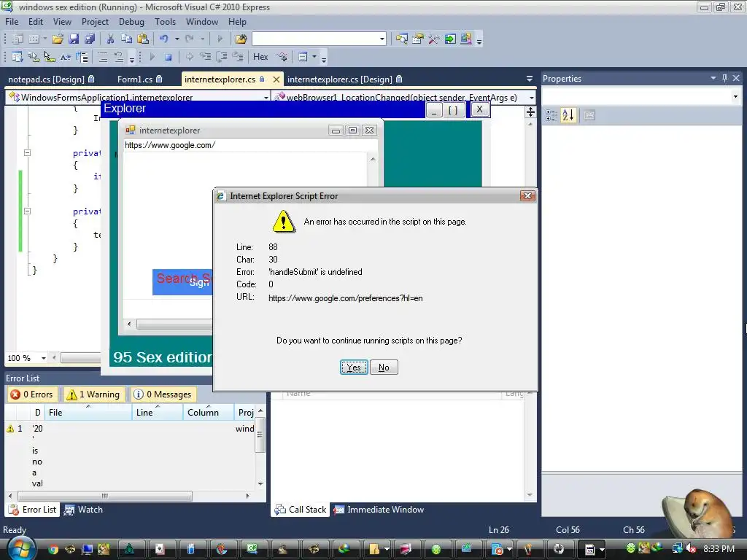
Task: Toggle the 0 Errors filter
Action: click(32, 394)
